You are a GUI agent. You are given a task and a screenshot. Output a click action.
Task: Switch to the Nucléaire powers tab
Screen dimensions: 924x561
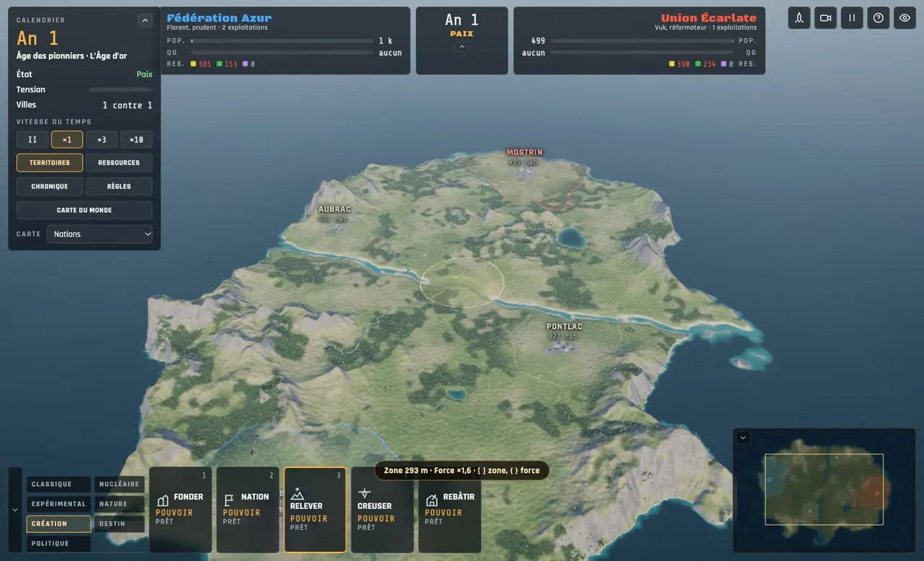click(119, 484)
